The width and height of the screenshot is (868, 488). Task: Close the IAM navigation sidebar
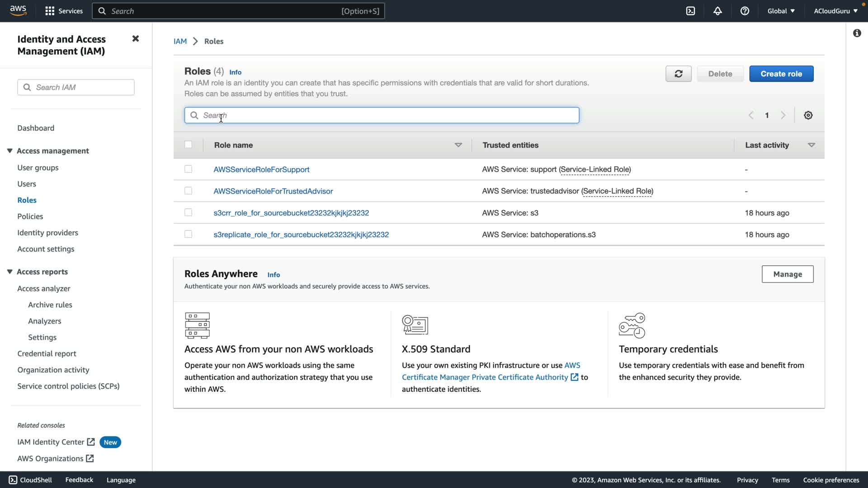(135, 39)
